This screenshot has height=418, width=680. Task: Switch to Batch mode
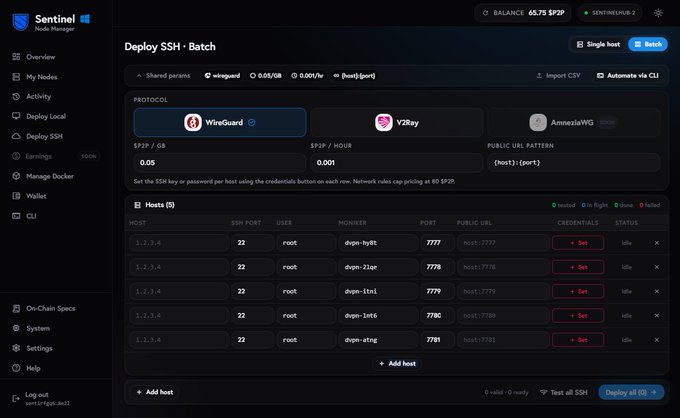coord(648,44)
